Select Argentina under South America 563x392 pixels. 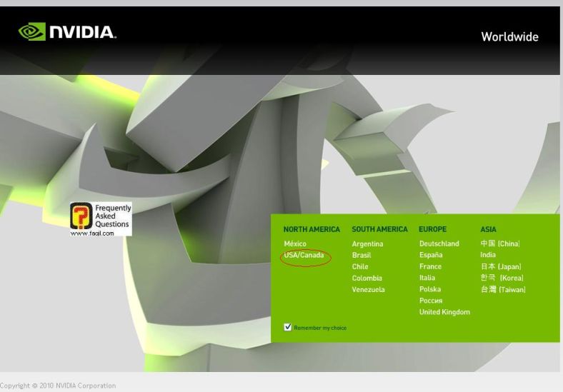click(x=367, y=243)
